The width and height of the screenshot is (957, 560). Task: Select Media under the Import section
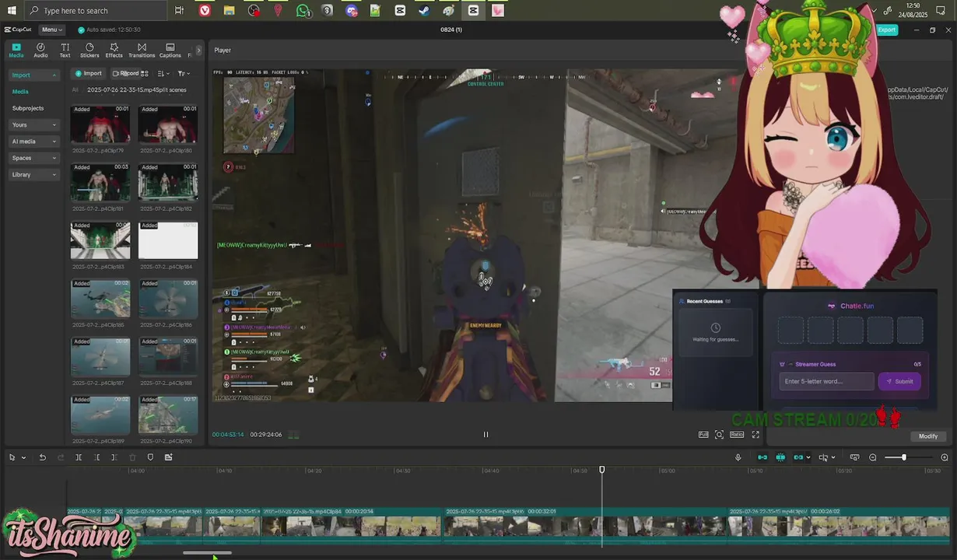(20, 92)
